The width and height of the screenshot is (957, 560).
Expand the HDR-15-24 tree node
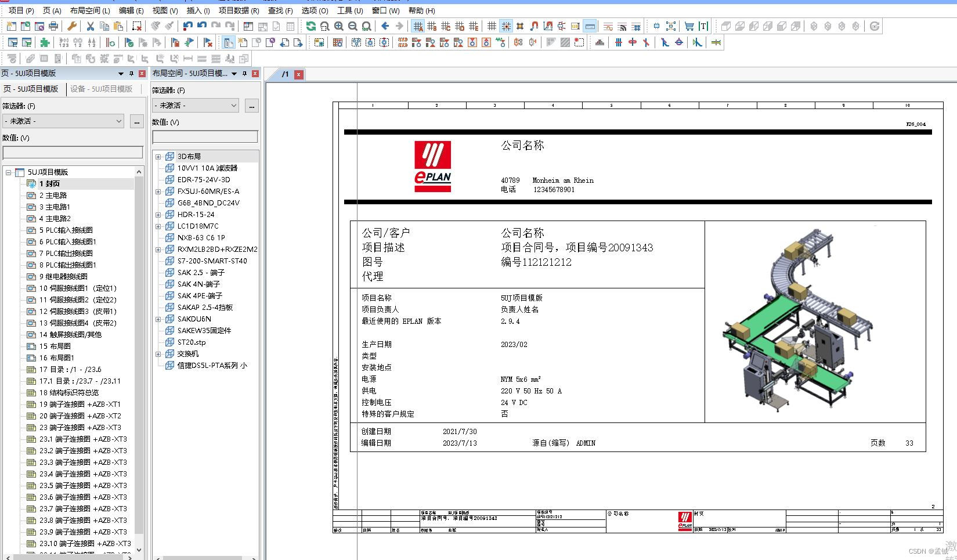158,215
